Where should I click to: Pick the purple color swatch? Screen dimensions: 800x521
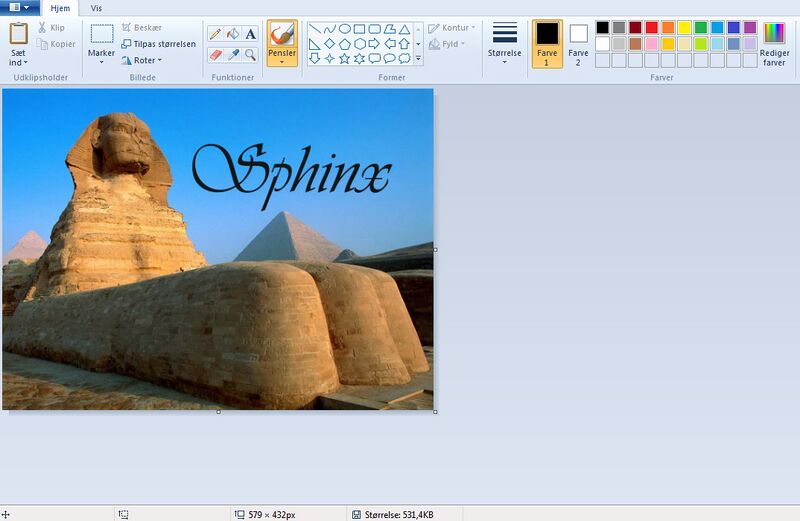click(x=749, y=28)
